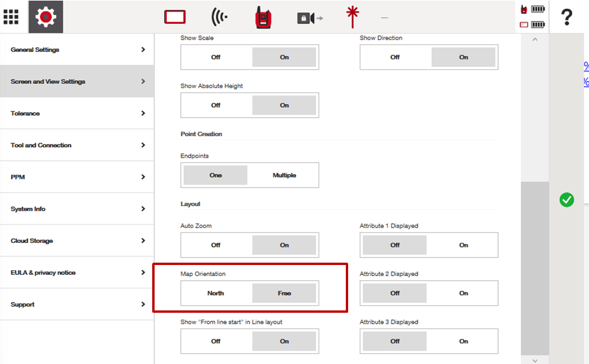This screenshot has width=589, height=364.
Task: Expand the Tool and Connection section
Action: coord(76,145)
